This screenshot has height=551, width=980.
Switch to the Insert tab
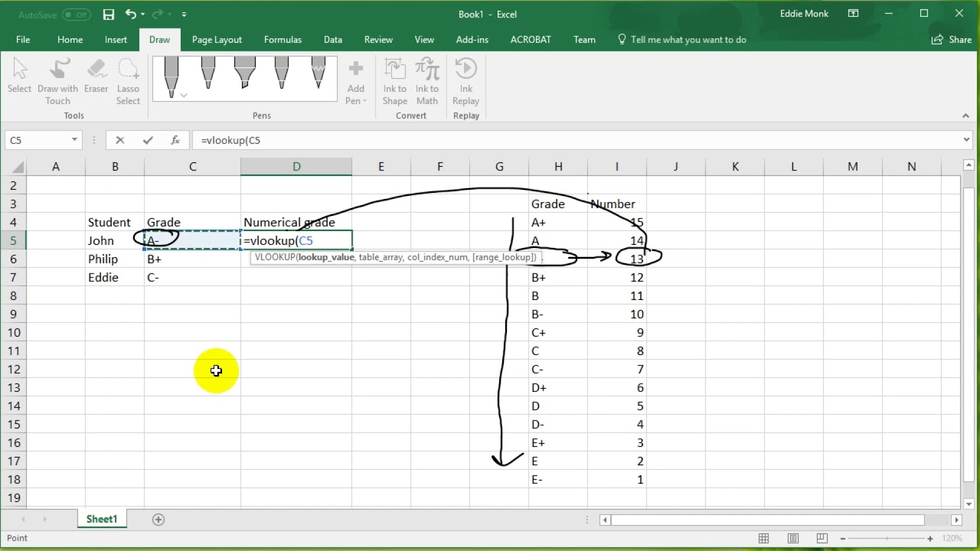pos(116,40)
